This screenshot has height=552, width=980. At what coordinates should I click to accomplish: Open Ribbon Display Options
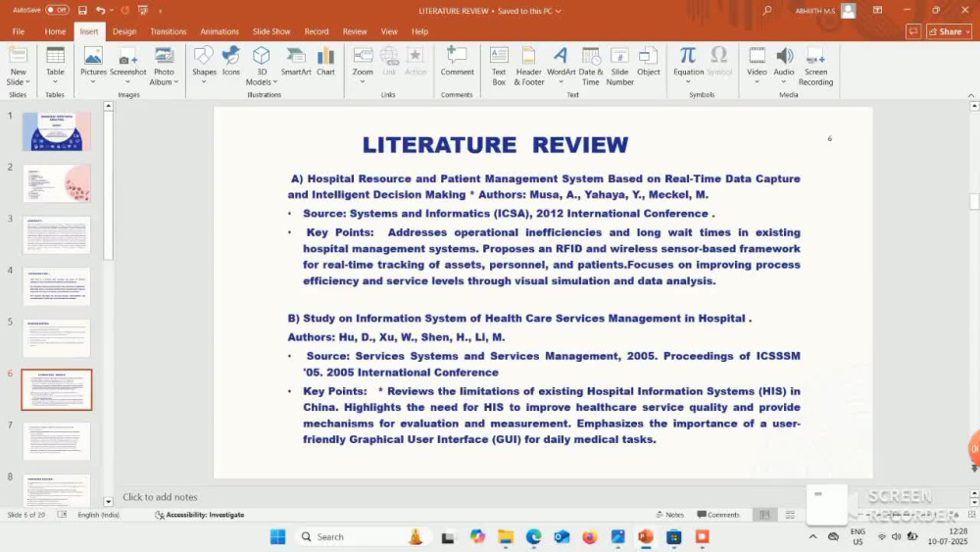pyautogui.click(x=877, y=11)
